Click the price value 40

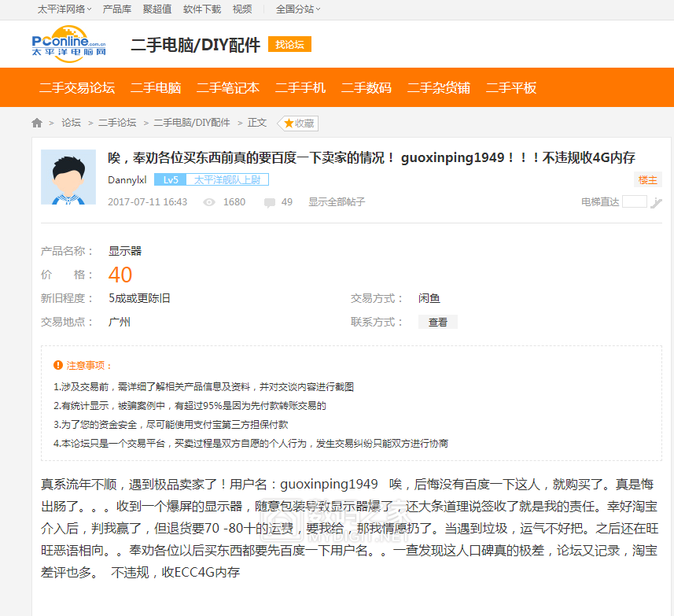click(120, 275)
